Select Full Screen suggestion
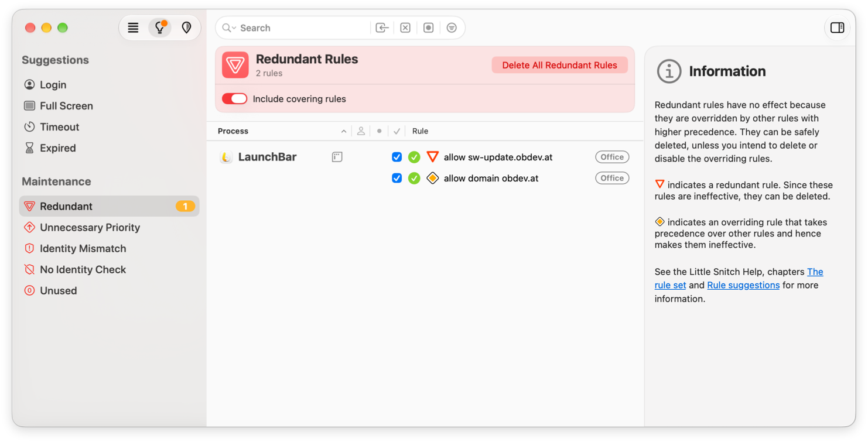This screenshot has width=868, height=442. (x=110, y=106)
